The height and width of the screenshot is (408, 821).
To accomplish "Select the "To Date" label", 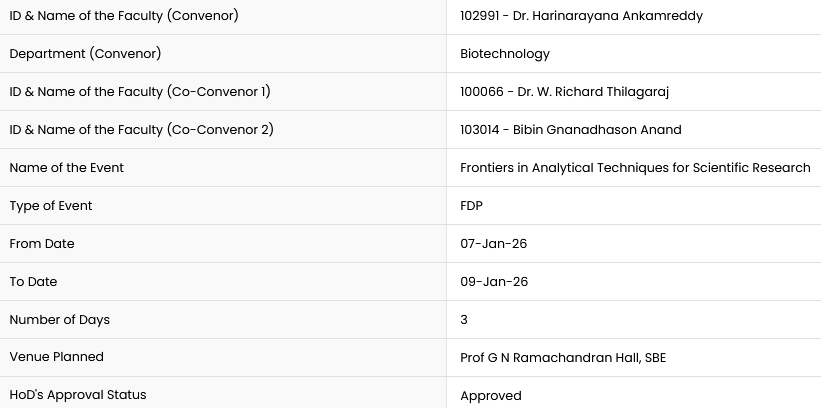I will coord(33,282).
